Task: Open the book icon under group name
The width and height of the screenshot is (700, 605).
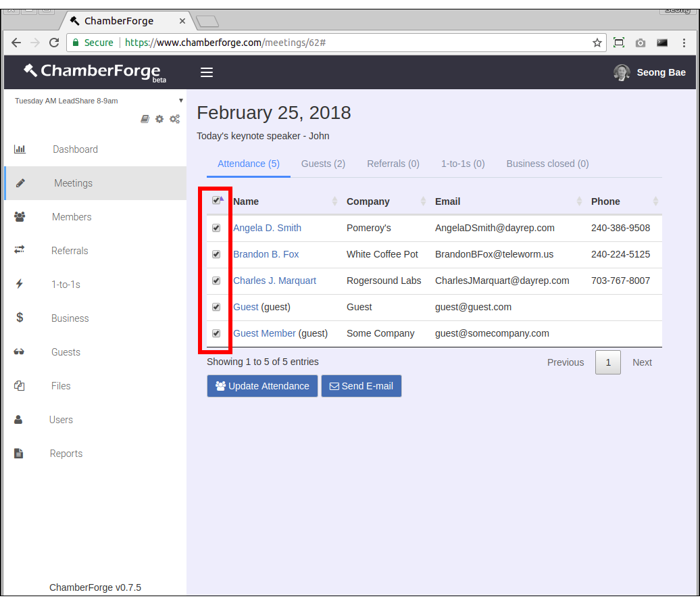Action: (x=145, y=119)
